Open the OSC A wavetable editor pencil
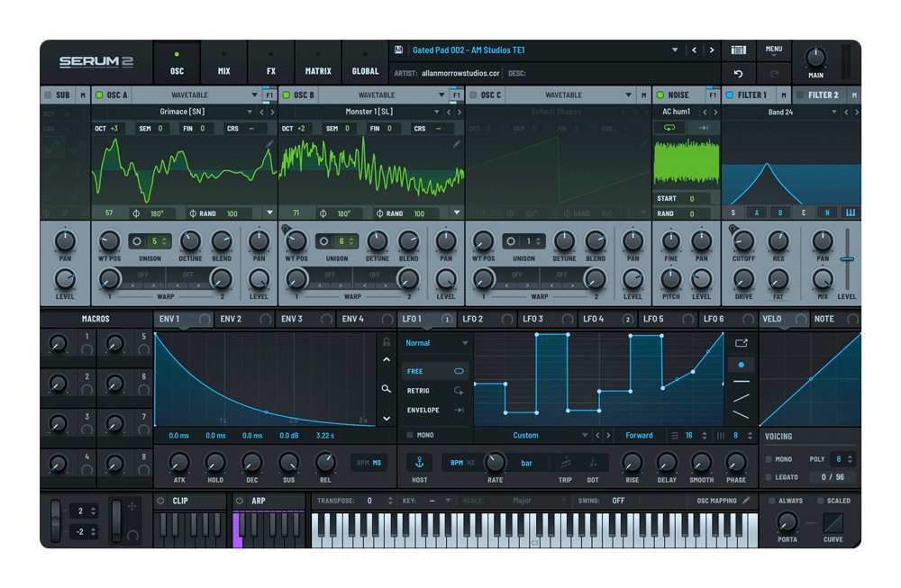The image size is (901, 588). click(x=269, y=143)
